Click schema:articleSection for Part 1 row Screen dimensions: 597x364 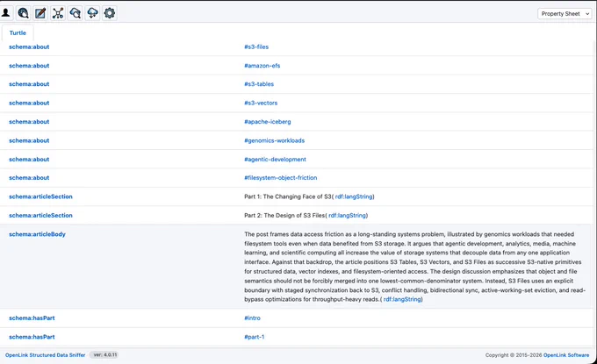40,196
